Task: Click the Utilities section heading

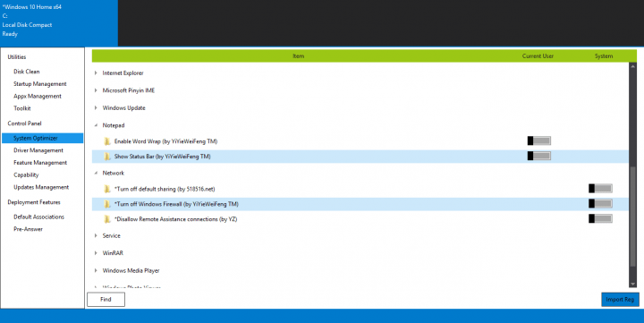Action: click(17, 57)
